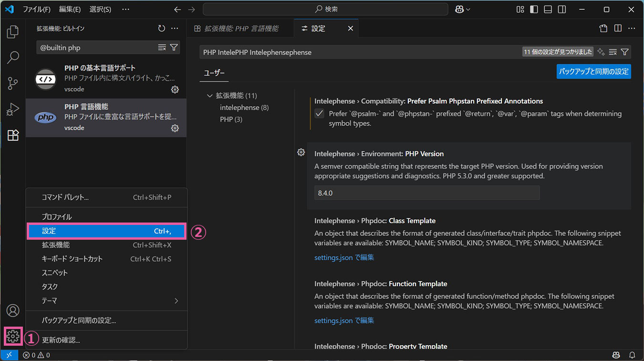Click the AI sparkle search icon in settings
The height and width of the screenshot is (361, 644).
601,52
